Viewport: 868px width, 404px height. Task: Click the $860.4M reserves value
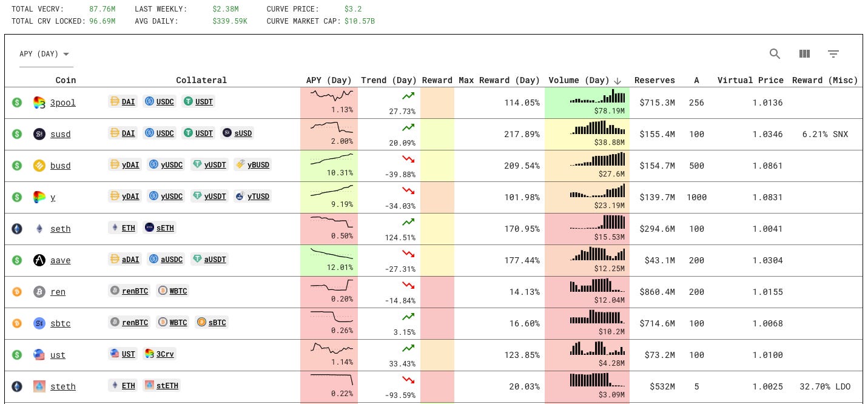(658, 292)
